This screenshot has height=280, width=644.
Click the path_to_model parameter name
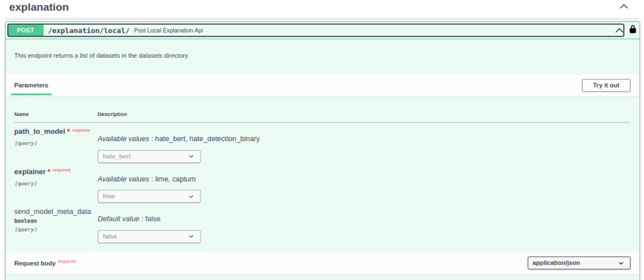(x=39, y=131)
